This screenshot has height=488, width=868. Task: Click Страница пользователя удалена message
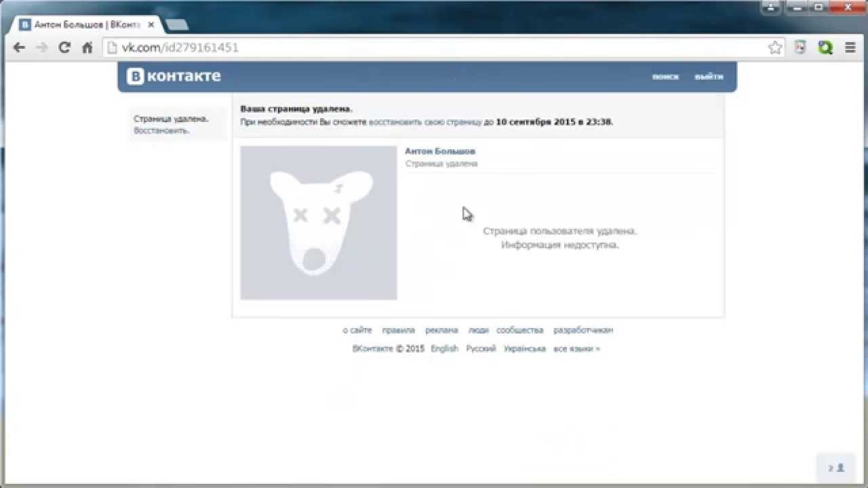560,231
